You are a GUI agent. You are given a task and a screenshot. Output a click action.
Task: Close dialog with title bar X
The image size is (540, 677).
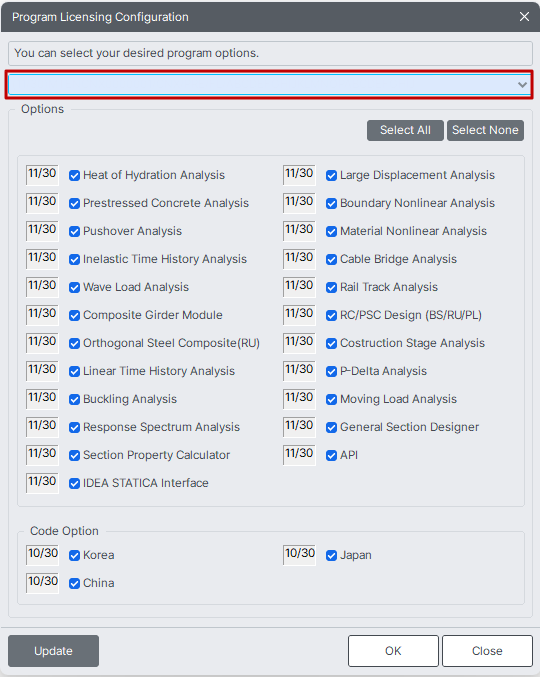pyautogui.click(x=524, y=17)
